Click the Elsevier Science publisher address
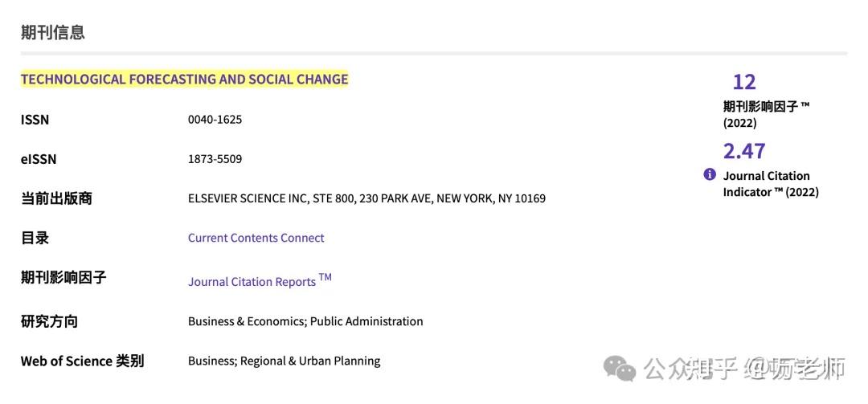The height and width of the screenshot is (404, 868). coord(366,198)
